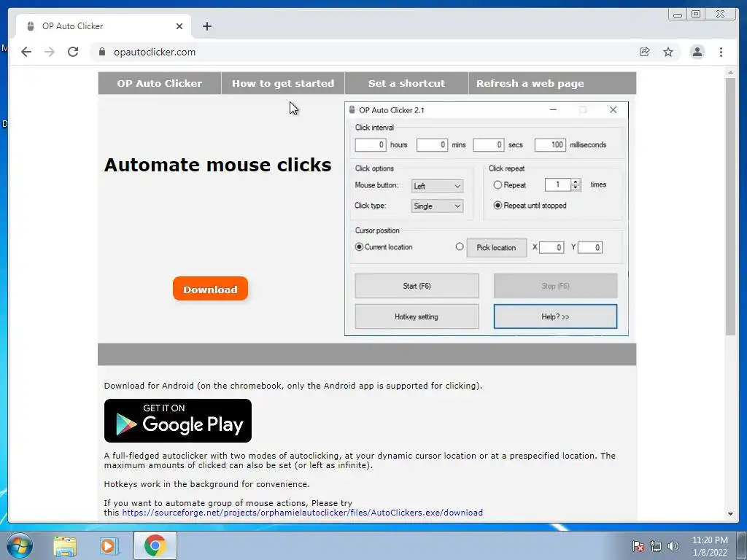This screenshot has width=747, height=560.
Task: Choose the Current location radio button
Action: 359,246
